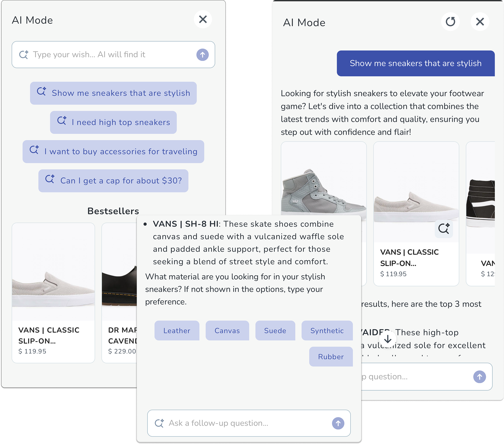Close the right AI Mode chat panel
This screenshot has width=504, height=444.
480,22
